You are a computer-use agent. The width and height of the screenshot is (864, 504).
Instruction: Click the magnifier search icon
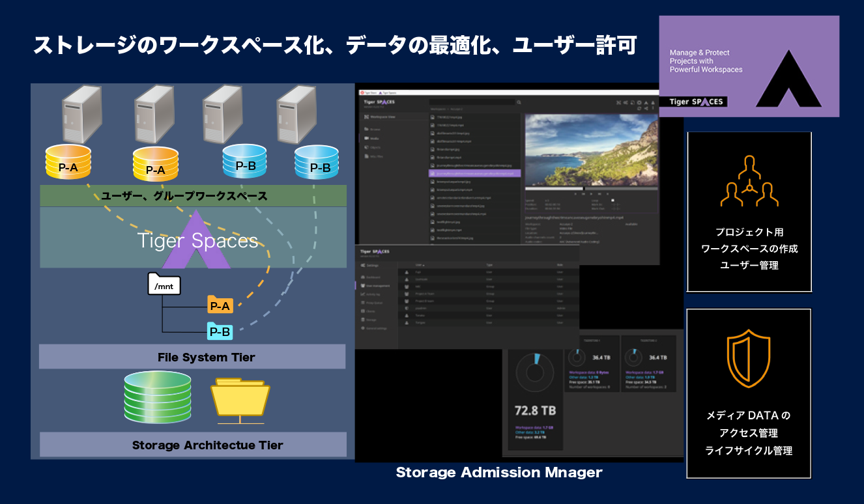click(x=519, y=102)
